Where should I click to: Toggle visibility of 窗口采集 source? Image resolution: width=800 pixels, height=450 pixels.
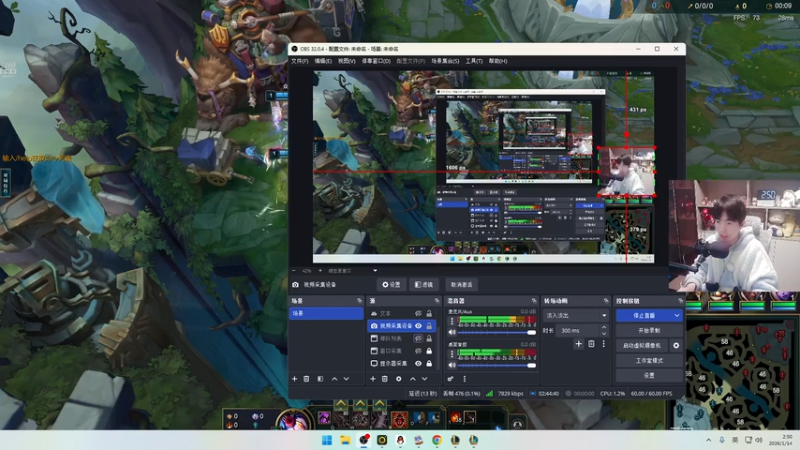click(418, 351)
